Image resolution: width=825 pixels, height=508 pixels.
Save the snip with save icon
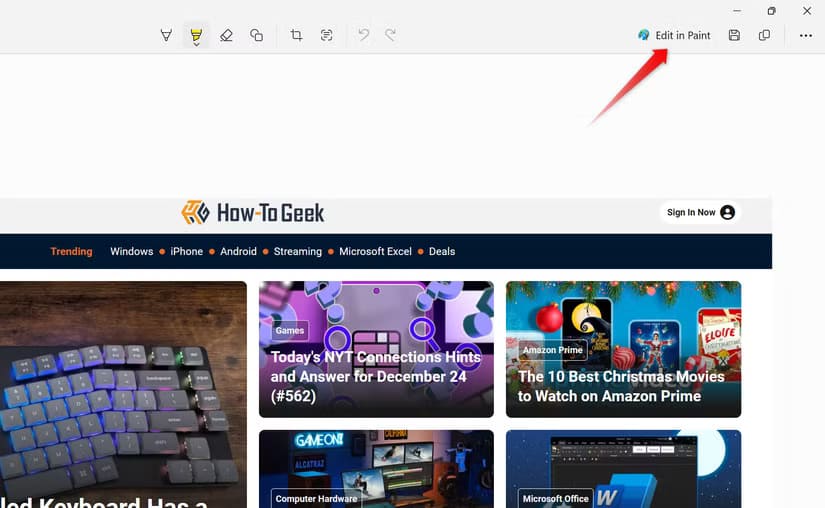pyautogui.click(x=734, y=35)
